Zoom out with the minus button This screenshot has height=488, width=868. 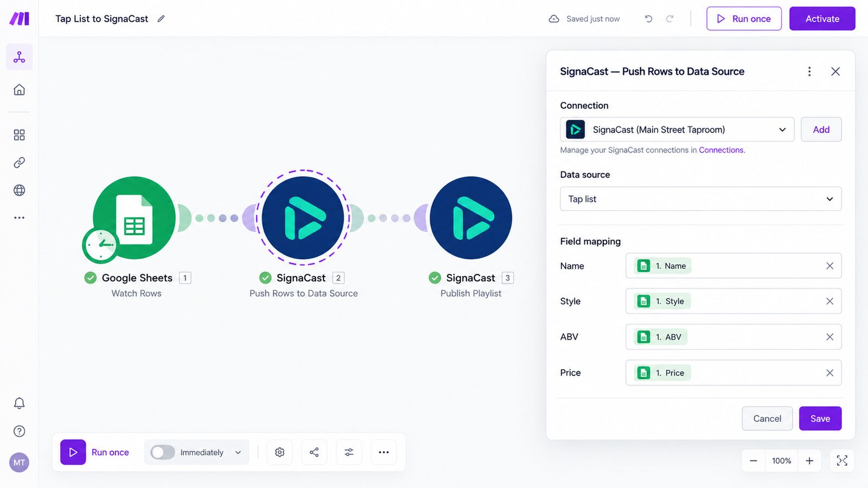tap(754, 461)
